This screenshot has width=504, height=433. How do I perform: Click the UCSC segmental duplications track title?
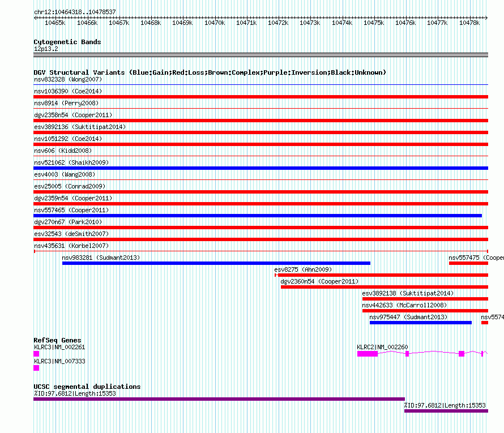[87, 387]
